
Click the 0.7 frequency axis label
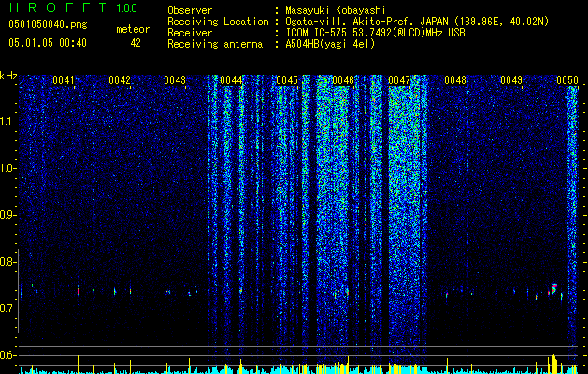7,309
